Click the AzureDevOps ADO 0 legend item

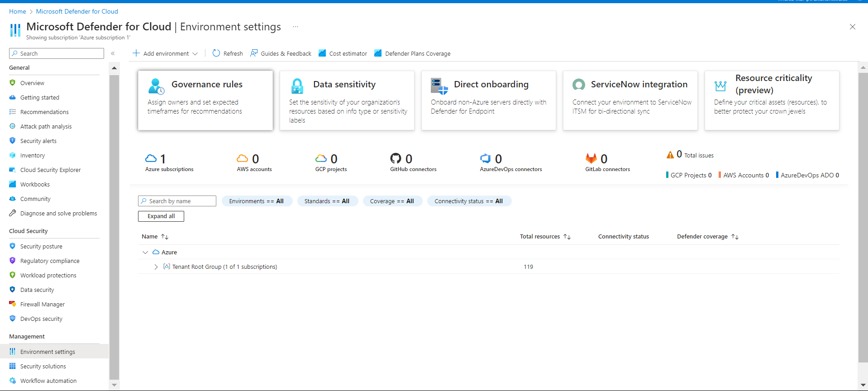[x=807, y=175]
